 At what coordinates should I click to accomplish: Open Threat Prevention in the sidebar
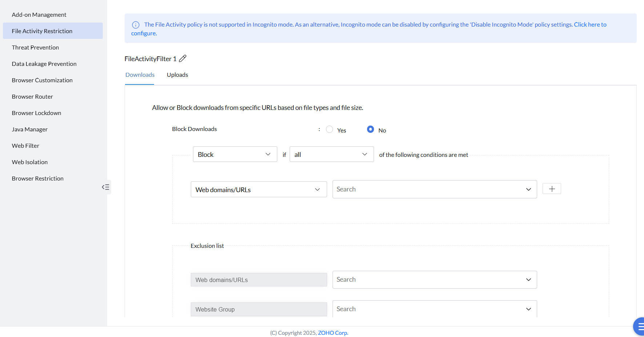[35, 47]
